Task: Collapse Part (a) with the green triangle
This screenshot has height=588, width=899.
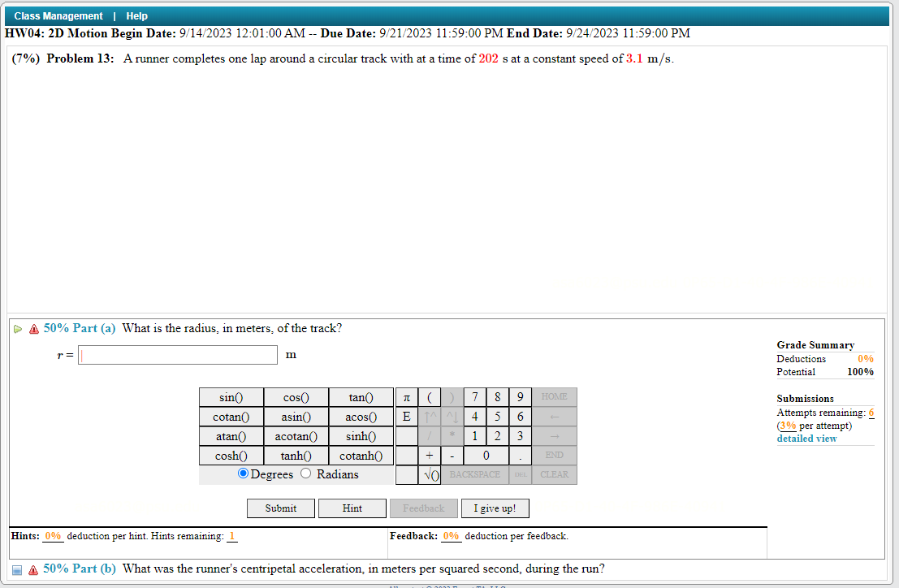Action: point(17,328)
